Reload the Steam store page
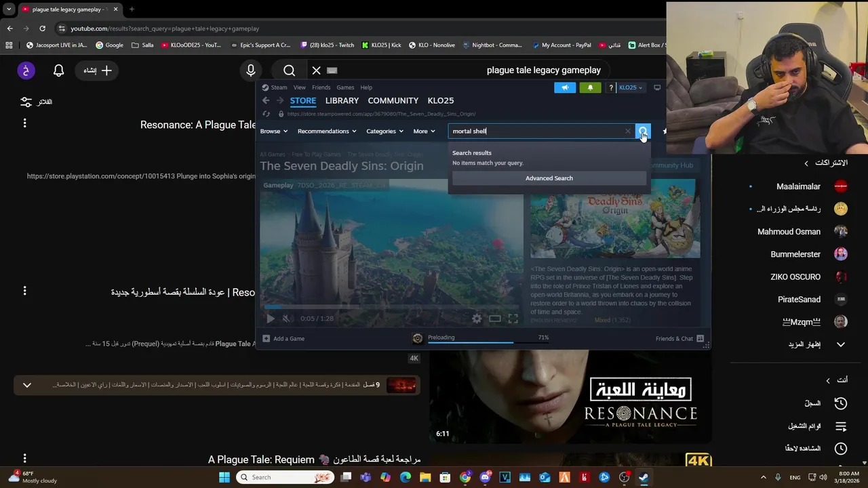 coord(266,114)
